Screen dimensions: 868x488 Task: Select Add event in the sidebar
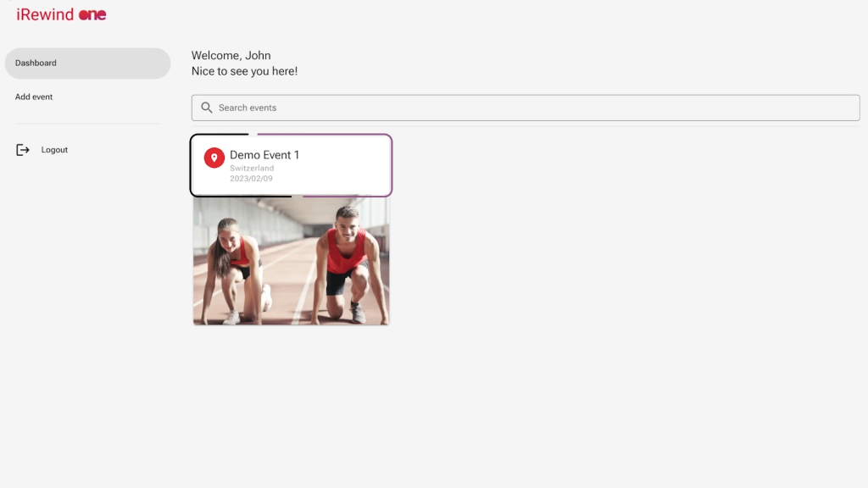point(34,97)
